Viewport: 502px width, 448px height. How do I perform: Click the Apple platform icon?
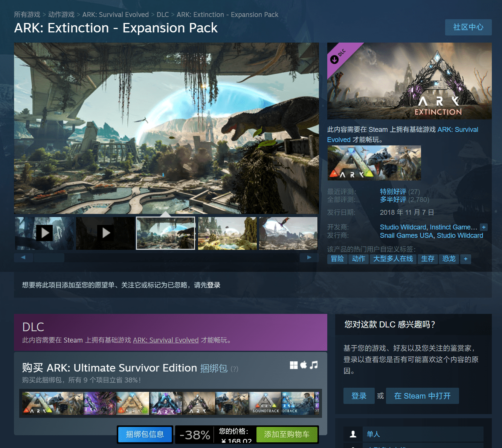pos(304,365)
